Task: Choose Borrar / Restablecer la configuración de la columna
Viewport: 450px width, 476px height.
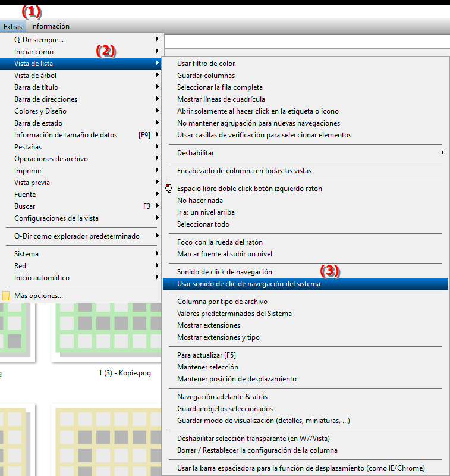Action: 257,450
